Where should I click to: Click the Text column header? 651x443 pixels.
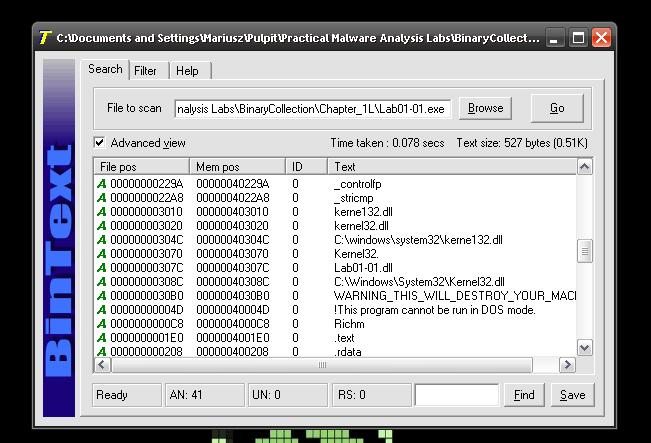pyautogui.click(x=452, y=166)
